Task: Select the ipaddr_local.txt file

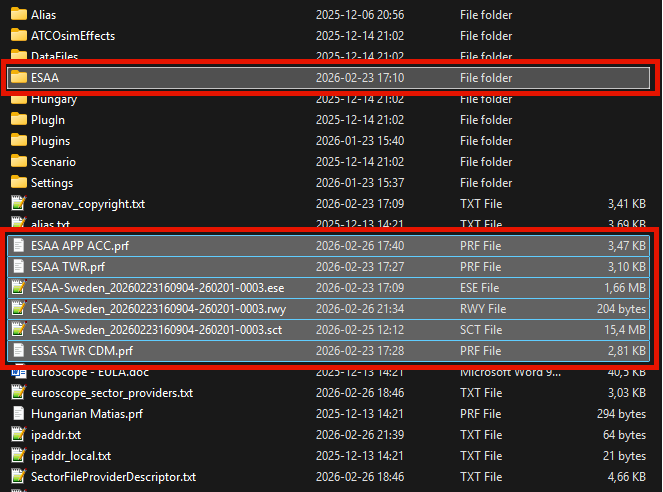Action: pos(71,456)
